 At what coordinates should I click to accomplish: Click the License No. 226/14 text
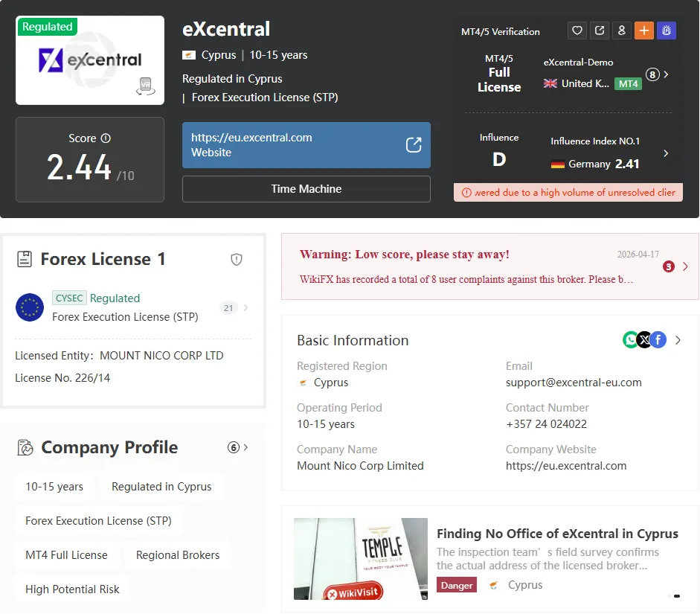62,378
